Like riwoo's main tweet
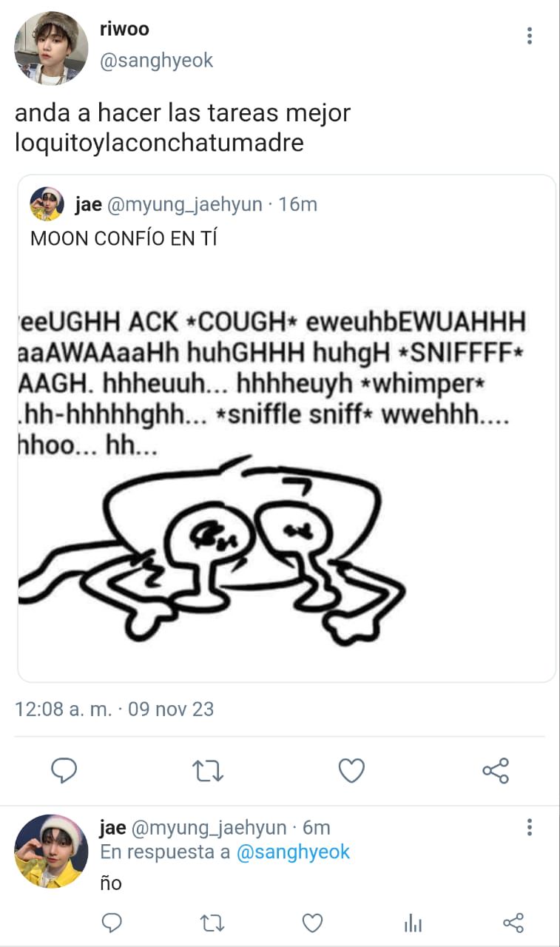This screenshot has width=560, height=947. (351, 771)
